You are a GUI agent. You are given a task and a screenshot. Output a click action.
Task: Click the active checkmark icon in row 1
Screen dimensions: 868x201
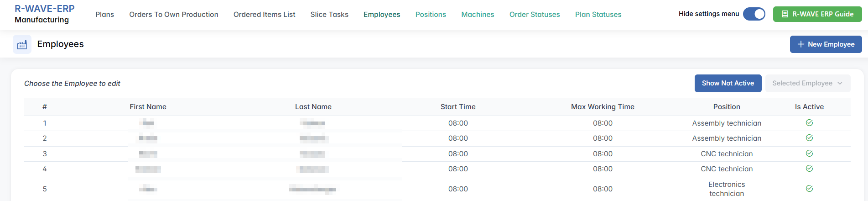809,123
